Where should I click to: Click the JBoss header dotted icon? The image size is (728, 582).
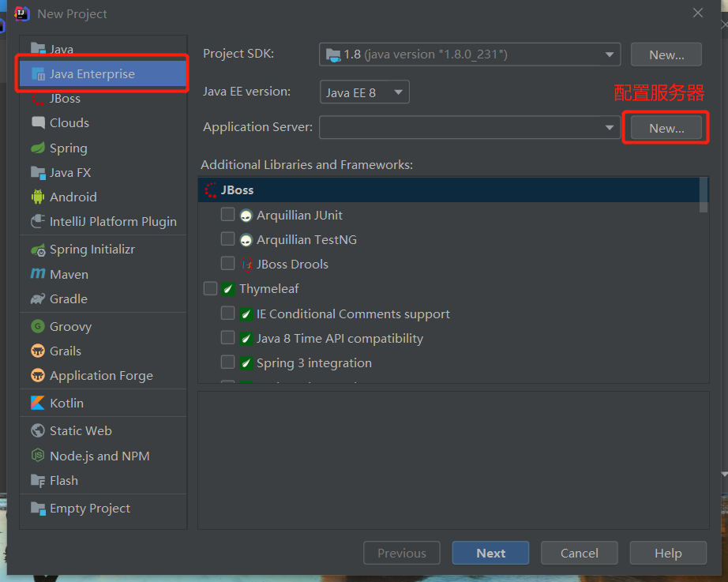(x=210, y=190)
